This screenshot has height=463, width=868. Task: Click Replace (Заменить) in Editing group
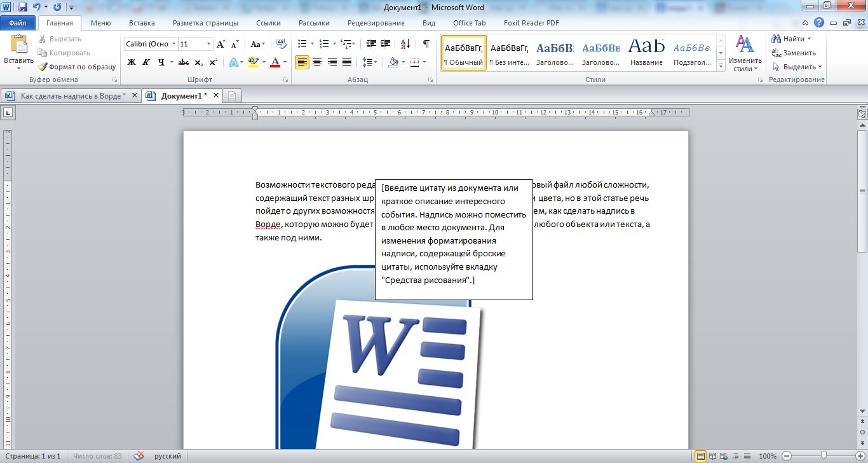click(x=794, y=53)
